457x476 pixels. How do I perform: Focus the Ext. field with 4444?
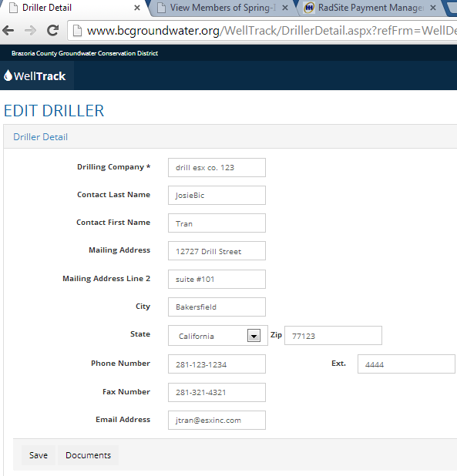tap(406, 364)
